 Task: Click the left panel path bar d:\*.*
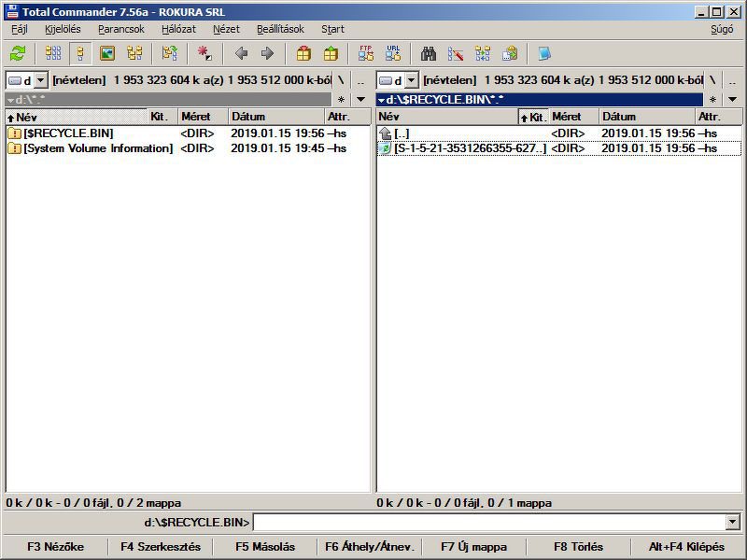click(x=168, y=100)
